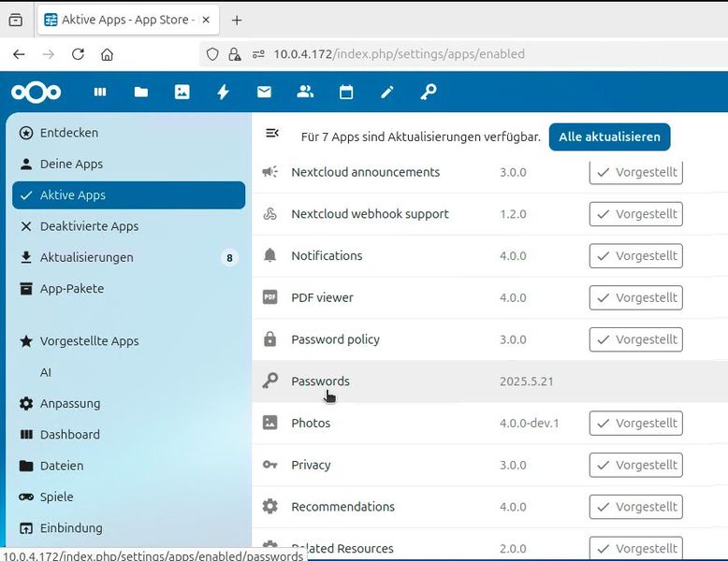Open Activity lightning bolt icon
The image size is (728, 561).
point(224,92)
